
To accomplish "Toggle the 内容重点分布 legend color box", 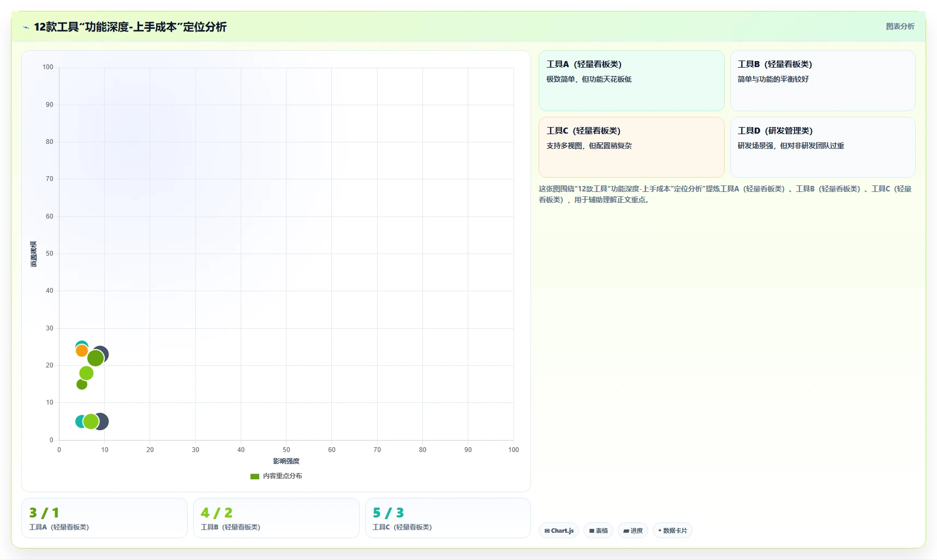I will coord(255,476).
